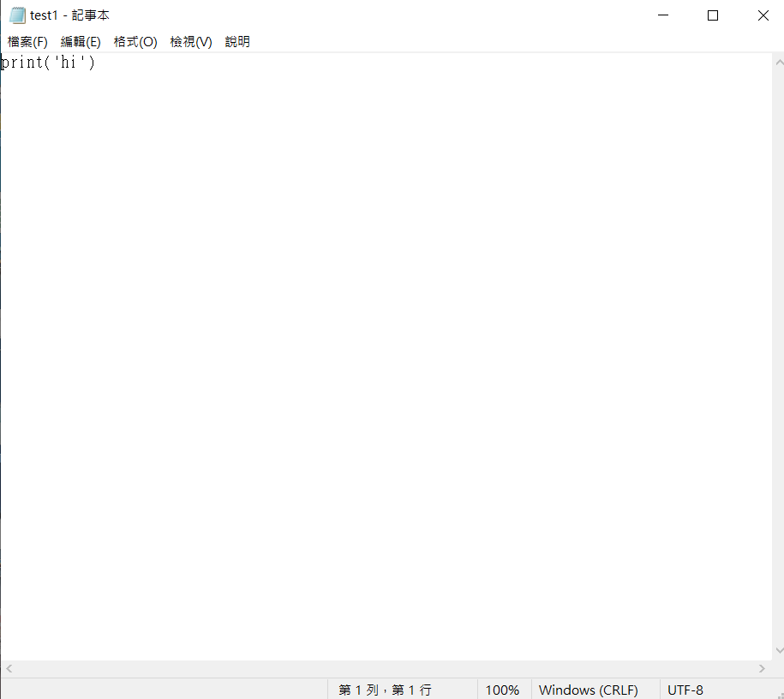
Task: Click the Windows (CRLF) line ending indicator
Action: coord(589,690)
